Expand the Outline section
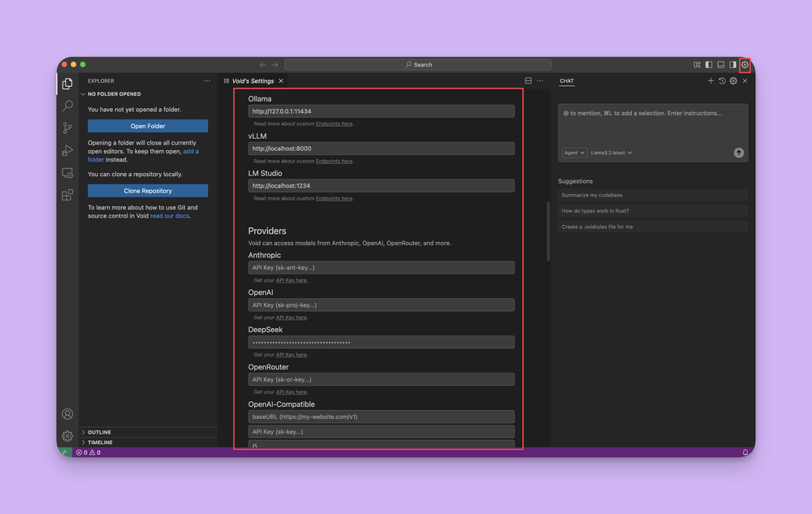The image size is (812, 514). tap(100, 432)
